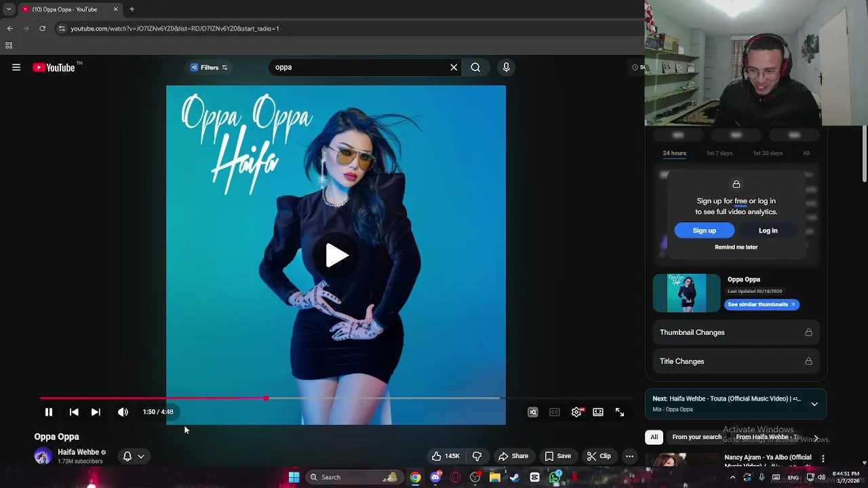Open more actions three-dot menu
Image resolution: width=868 pixels, height=488 pixels.
click(x=629, y=456)
